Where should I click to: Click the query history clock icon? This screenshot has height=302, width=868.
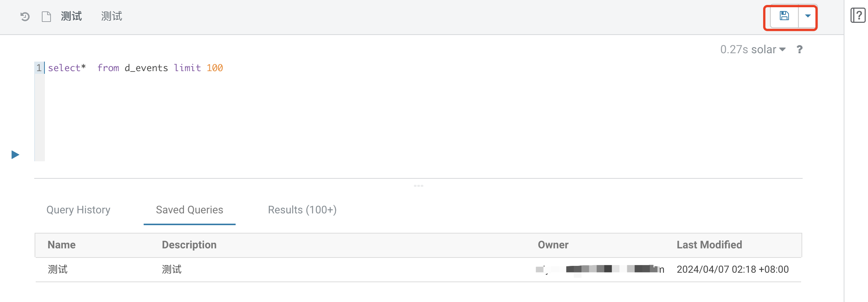click(25, 17)
